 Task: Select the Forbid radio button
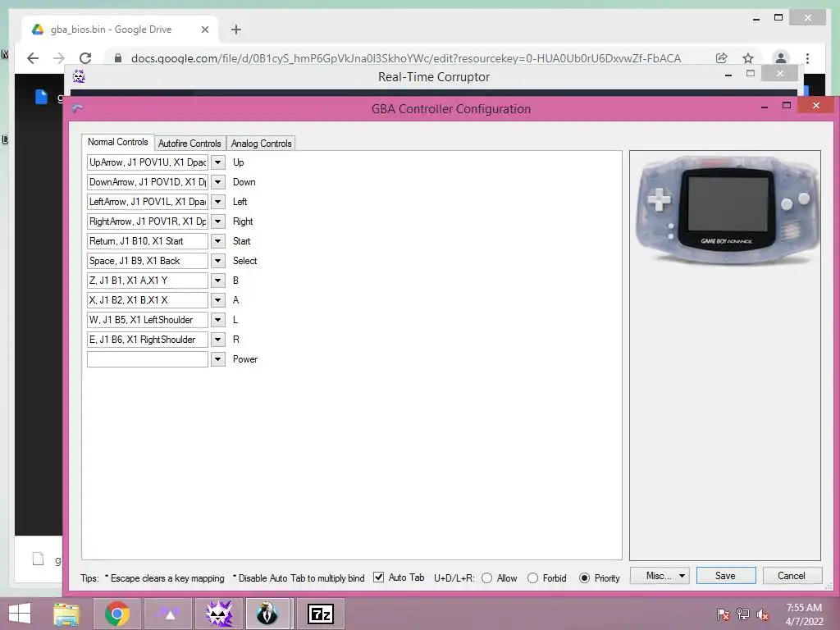(x=532, y=578)
